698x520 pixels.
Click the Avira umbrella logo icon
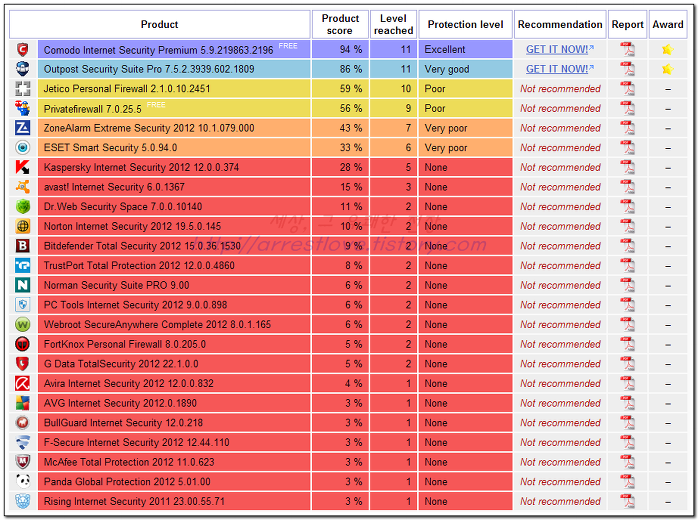(x=23, y=383)
